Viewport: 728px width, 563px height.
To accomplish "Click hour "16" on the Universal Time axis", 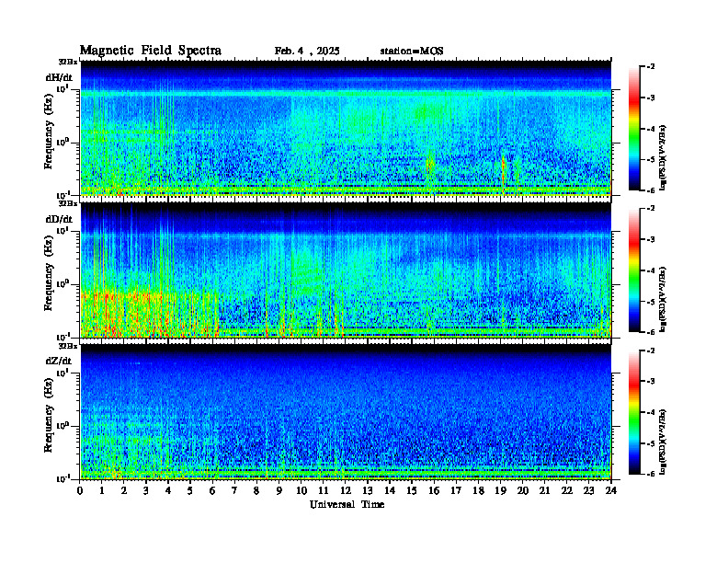I will (434, 490).
